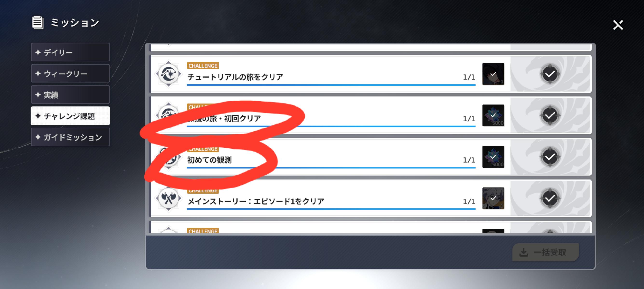Screen dimensions: 644x289
Task: Click white-haired character reward for エピソード1をクリア
Action: 493,198
